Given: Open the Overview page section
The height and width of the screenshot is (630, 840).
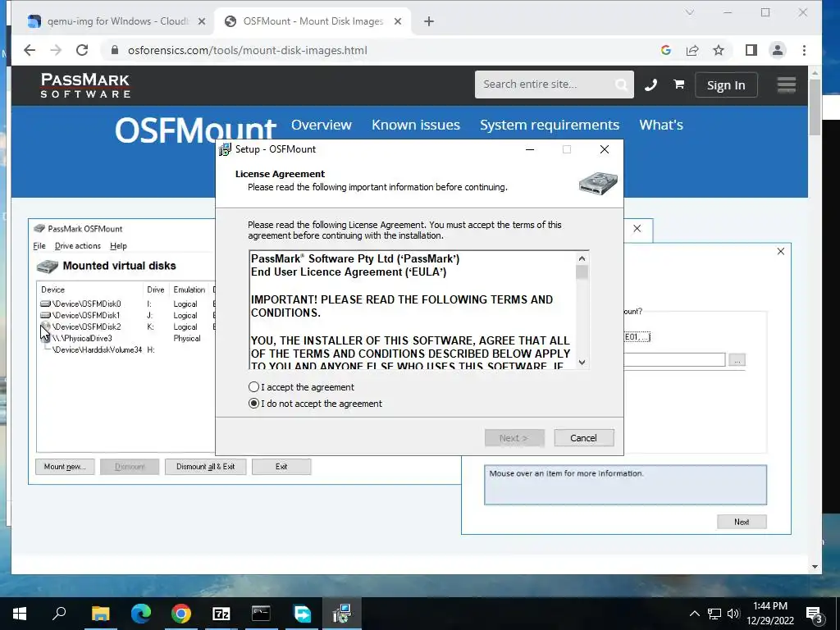Looking at the screenshot, I should click(x=322, y=125).
